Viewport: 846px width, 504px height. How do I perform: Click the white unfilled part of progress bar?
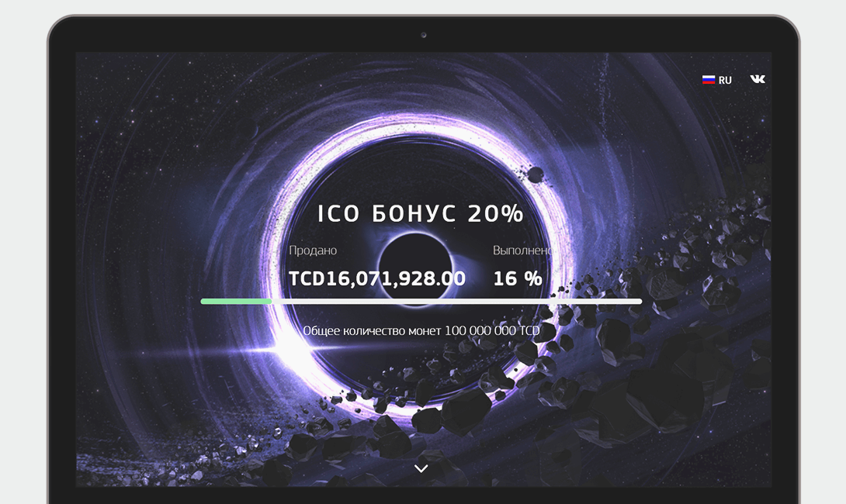tap(456, 302)
